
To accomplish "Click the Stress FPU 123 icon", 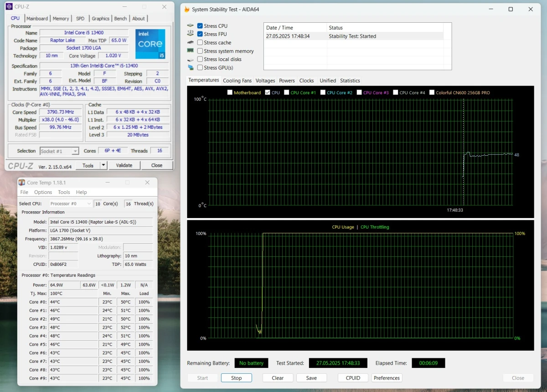I will (191, 34).
